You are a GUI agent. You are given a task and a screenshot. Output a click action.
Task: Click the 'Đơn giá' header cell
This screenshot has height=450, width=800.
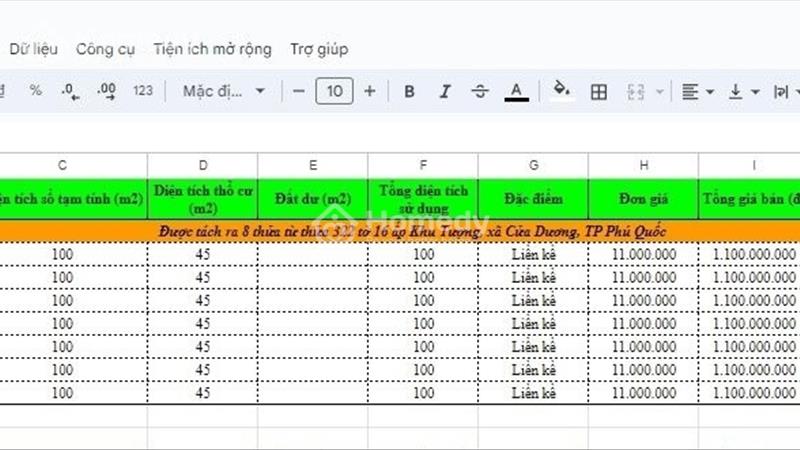tap(643, 199)
